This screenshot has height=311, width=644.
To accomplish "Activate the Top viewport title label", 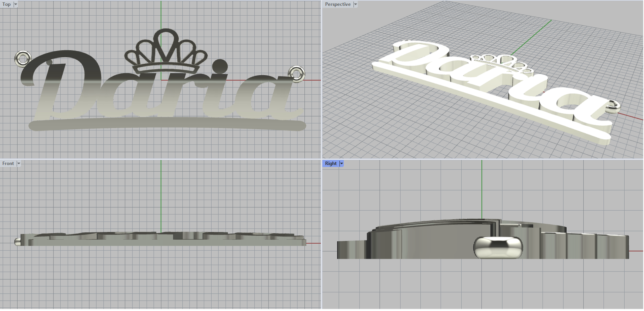I will [x=6, y=4].
